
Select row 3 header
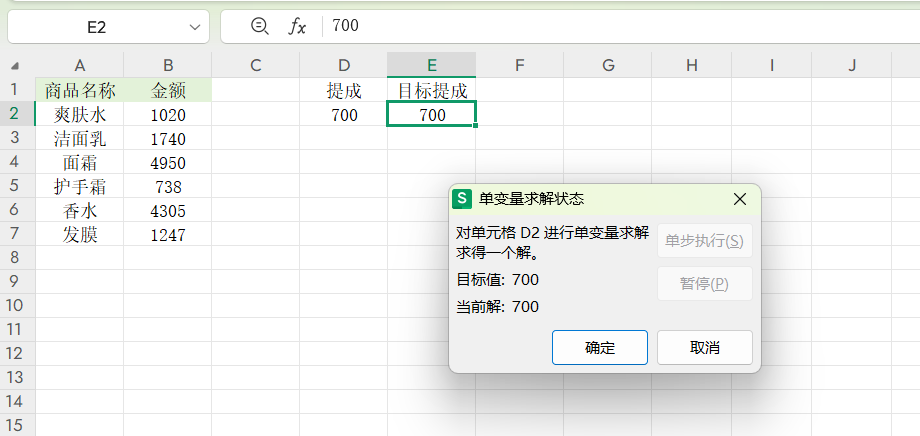[18, 138]
